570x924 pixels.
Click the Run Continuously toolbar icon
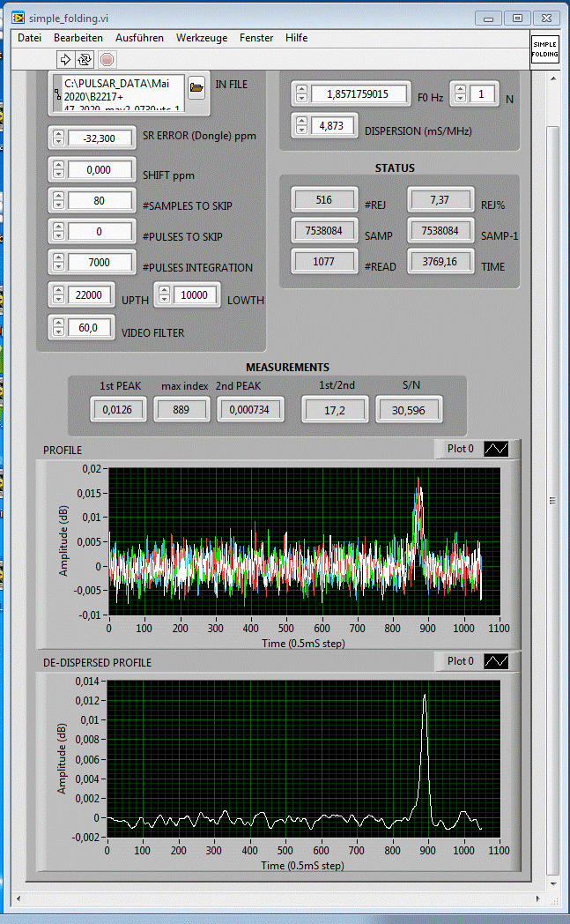(85, 59)
